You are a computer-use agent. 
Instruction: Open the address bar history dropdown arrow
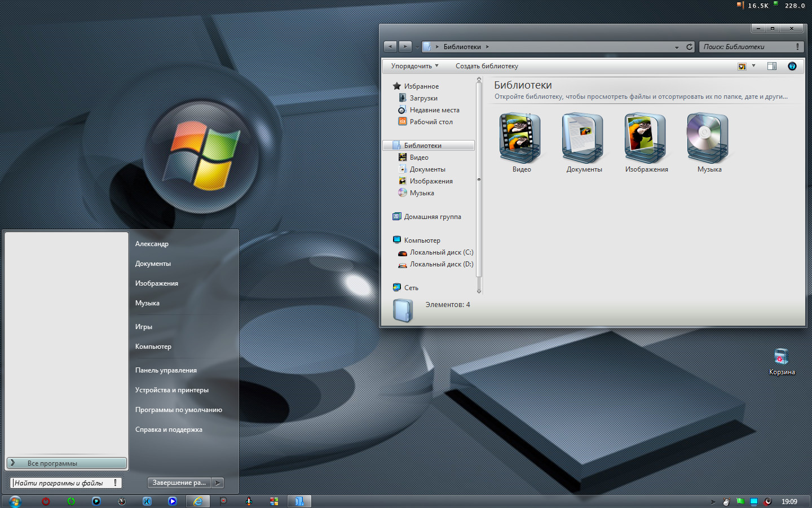[677, 47]
